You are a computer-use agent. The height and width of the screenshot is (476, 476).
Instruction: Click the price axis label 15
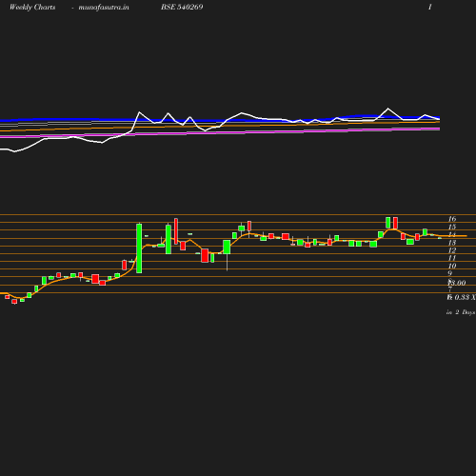[x=452, y=227]
